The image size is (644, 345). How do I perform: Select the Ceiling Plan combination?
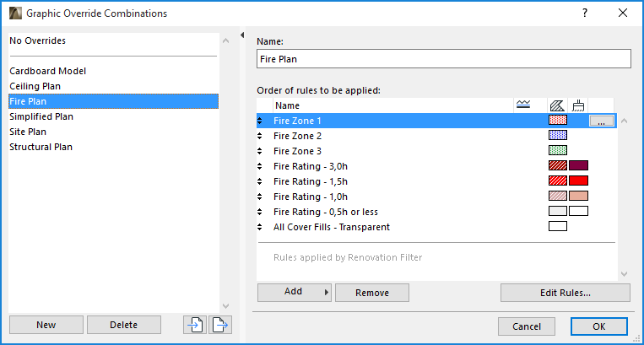tap(35, 86)
